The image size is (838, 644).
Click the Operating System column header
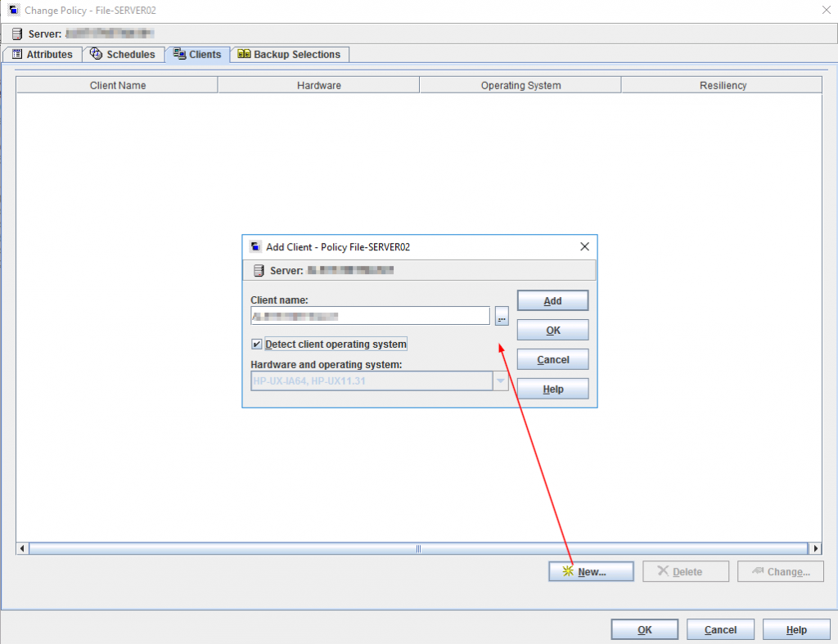520,85
